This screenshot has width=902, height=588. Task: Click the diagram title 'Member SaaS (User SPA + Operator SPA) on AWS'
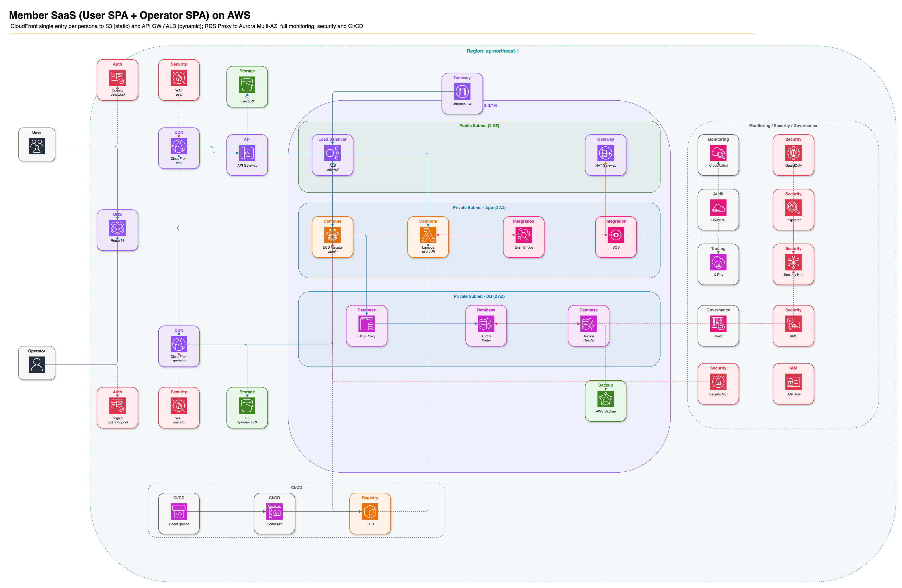(x=130, y=15)
